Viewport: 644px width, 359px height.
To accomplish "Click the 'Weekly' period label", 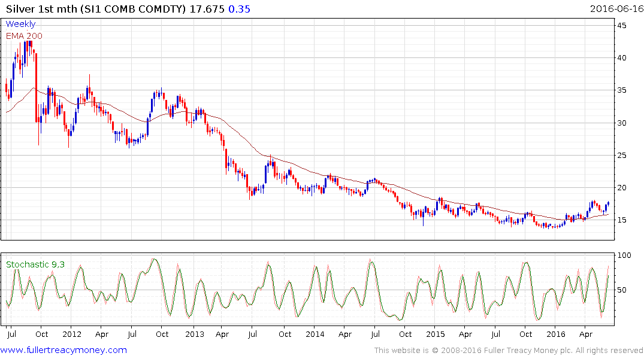I will (x=20, y=24).
